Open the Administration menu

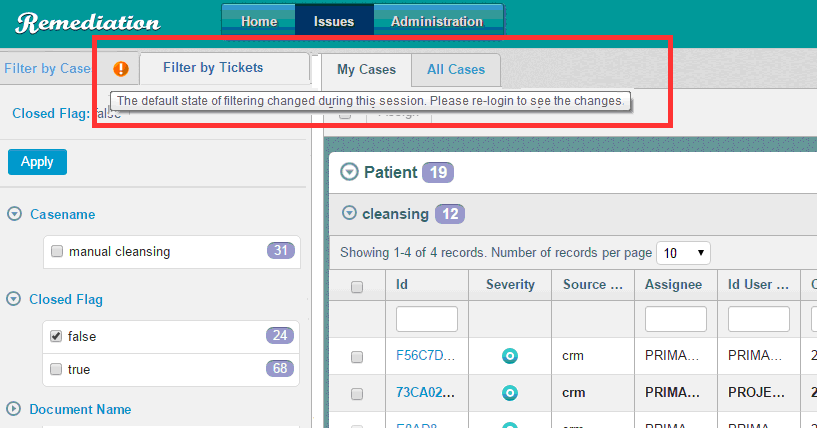point(436,21)
